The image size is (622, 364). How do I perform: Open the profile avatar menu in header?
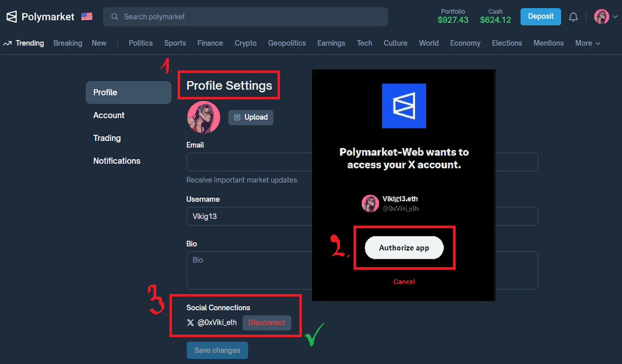[x=602, y=17]
